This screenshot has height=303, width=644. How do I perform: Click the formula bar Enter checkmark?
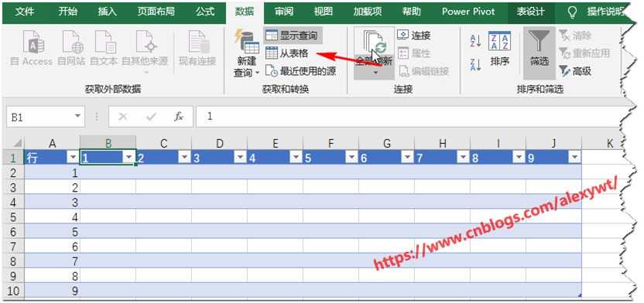point(151,117)
